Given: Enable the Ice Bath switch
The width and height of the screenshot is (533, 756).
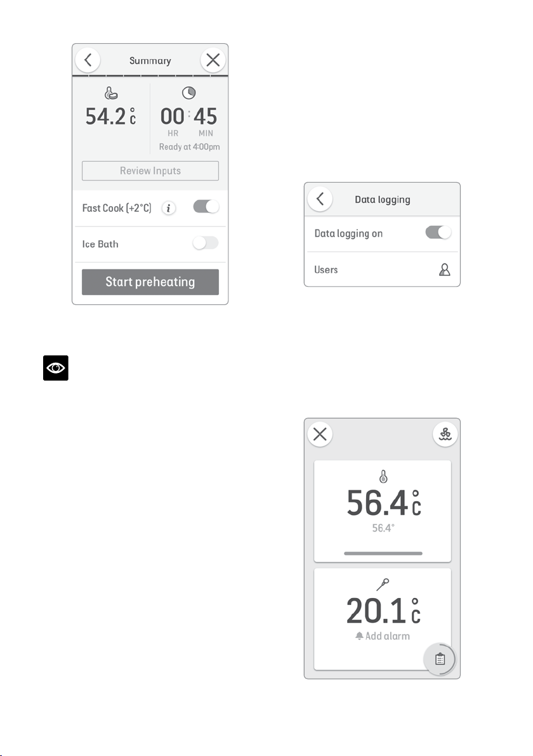Looking at the screenshot, I should [206, 243].
